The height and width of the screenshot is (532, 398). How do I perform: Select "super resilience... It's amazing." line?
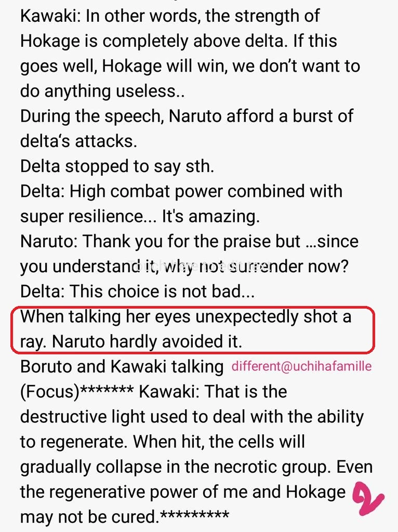[x=140, y=216]
